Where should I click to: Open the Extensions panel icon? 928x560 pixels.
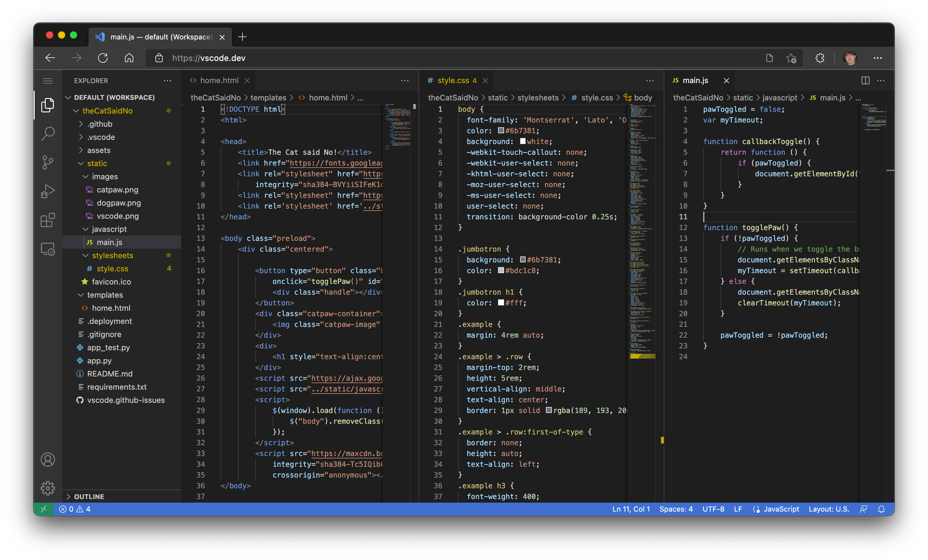point(48,220)
